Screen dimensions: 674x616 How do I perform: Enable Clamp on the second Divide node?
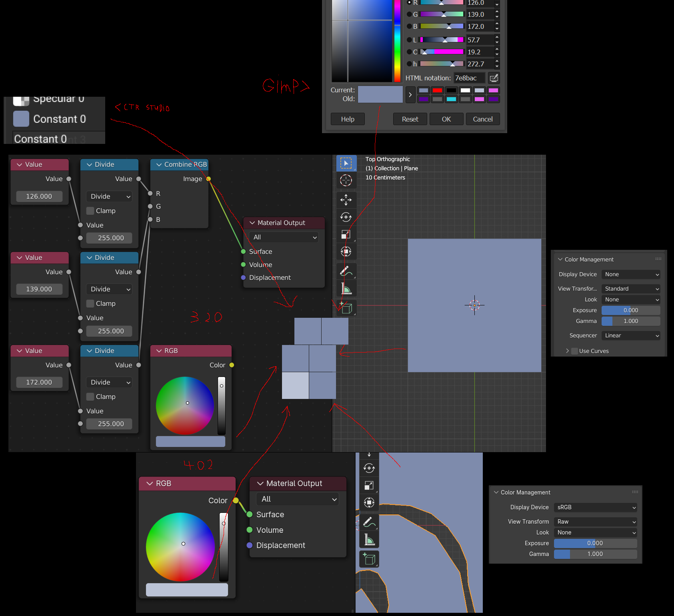(x=90, y=303)
